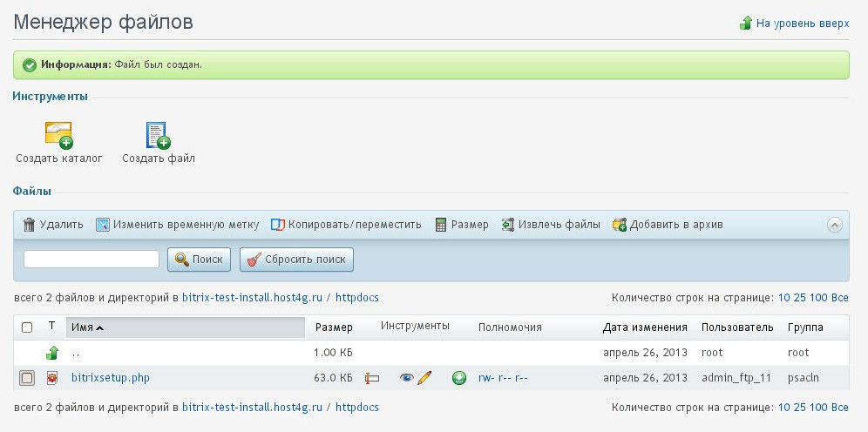Image resolution: width=868 pixels, height=432 pixels.
Task: Click the 'Поиск' search button
Action: pyautogui.click(x=200, y=260)
